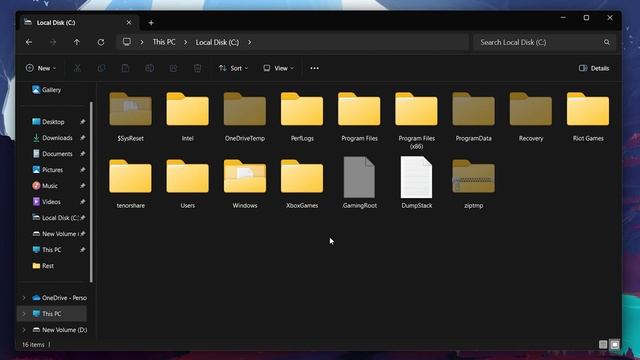640x360 pixels.
Task: Unpin Downloads via its pin icon
Action: (x=82, y=138)
